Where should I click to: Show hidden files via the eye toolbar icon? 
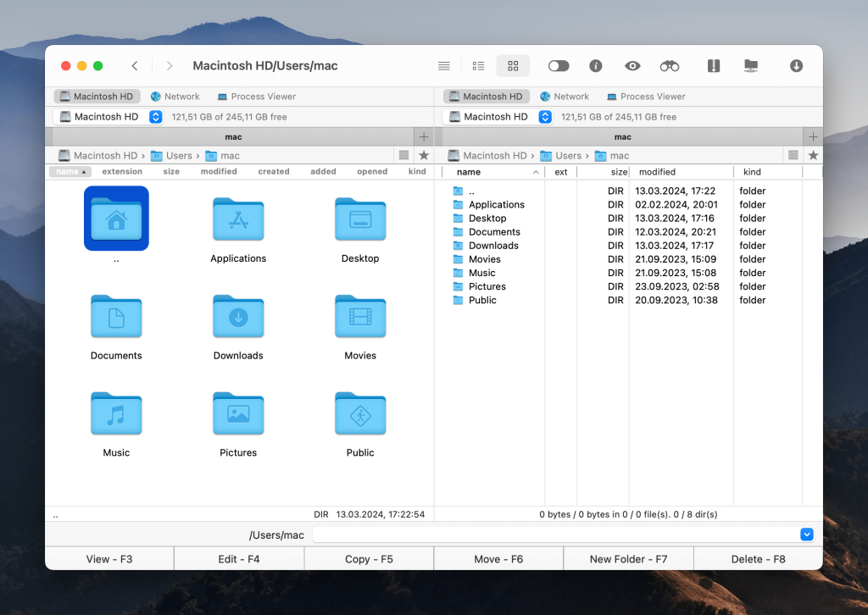coord(632,65)
